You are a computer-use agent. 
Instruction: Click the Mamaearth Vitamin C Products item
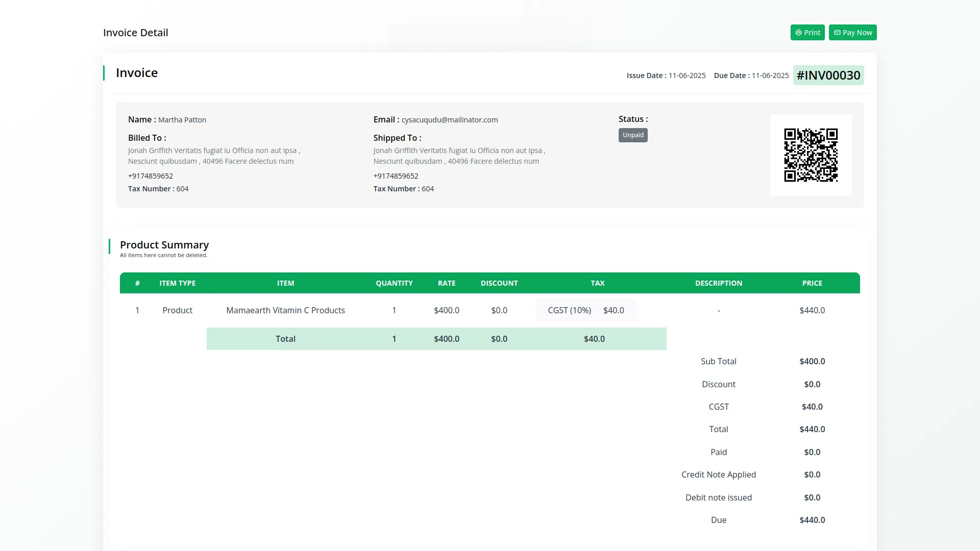pyautogui.click(x=285, y=310)
